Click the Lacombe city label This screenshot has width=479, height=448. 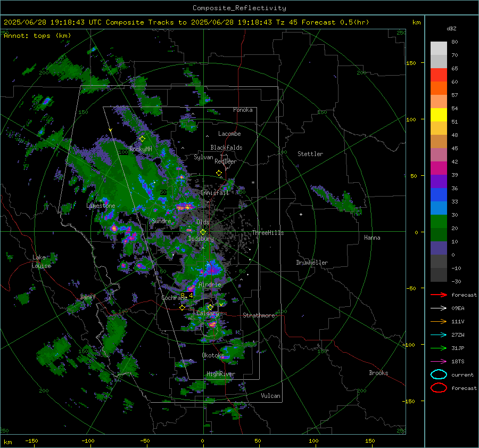[x=229, y=134]
